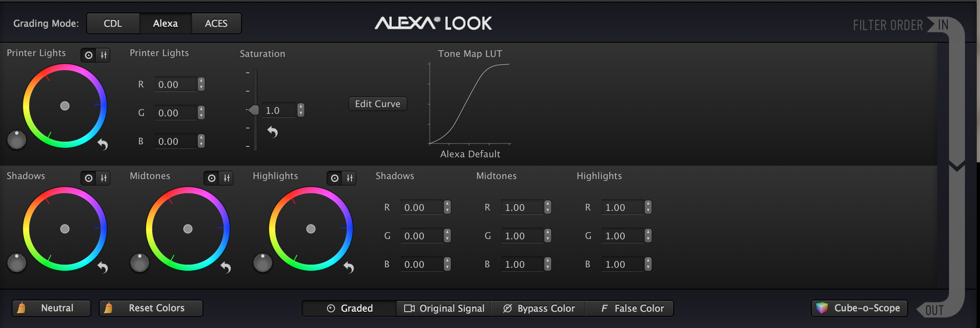The width and height of the screenshot is (980, 328).
Task: Show the Original Signal view
Action: [444, 308]
